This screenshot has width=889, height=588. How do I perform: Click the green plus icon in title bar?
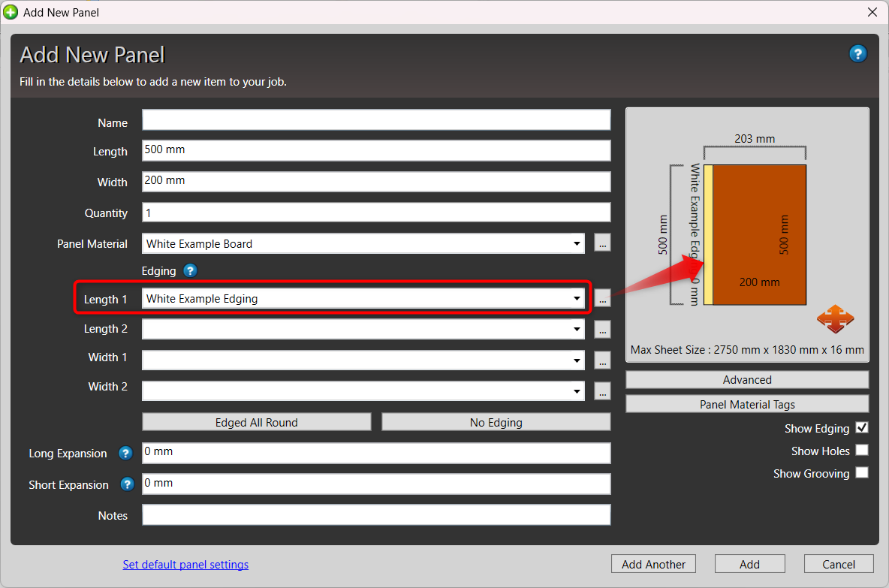(11, 12)
